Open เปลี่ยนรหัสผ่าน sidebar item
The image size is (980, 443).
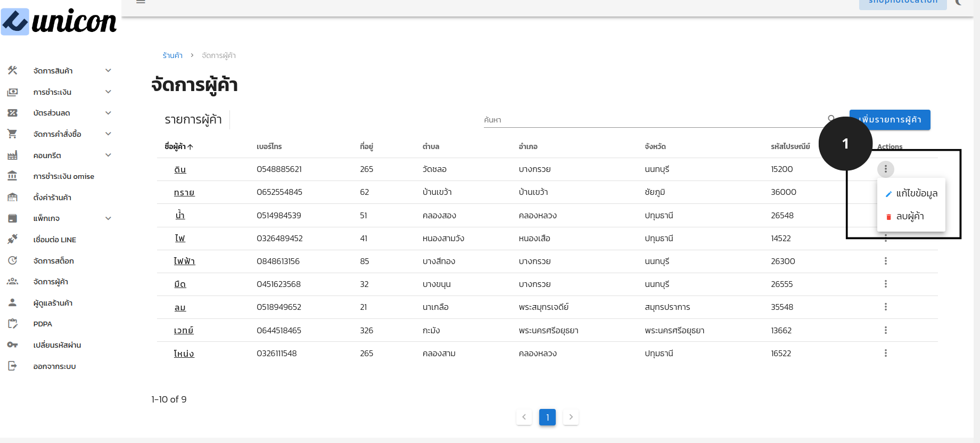point(57,345)
